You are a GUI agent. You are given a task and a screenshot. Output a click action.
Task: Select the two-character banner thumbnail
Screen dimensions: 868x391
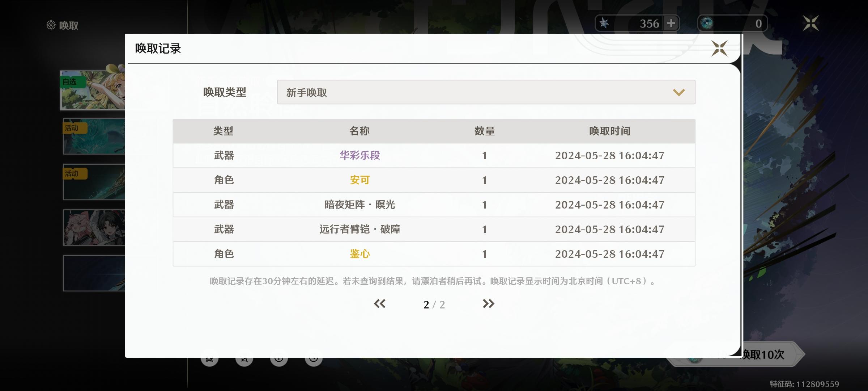pos(94,228)
